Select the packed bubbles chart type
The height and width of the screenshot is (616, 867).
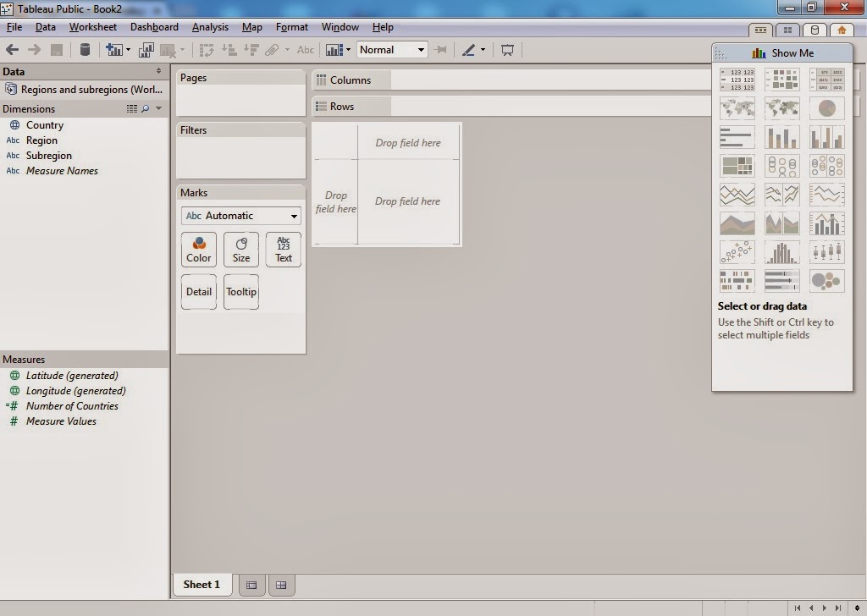[826, 280]
